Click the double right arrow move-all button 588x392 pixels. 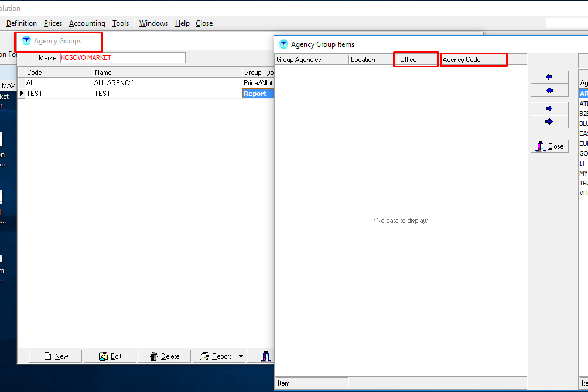(x=549, y=122)
